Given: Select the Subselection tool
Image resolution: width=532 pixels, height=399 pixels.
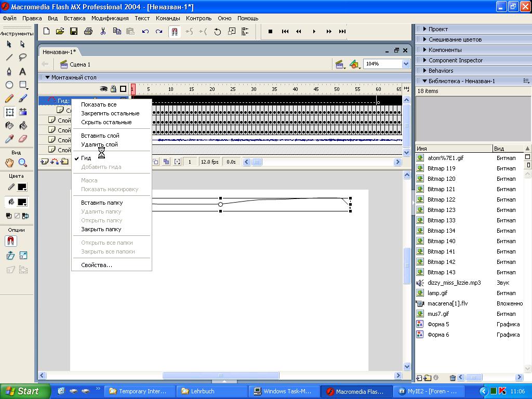Looking at the screenshot, I should (23, 44).
